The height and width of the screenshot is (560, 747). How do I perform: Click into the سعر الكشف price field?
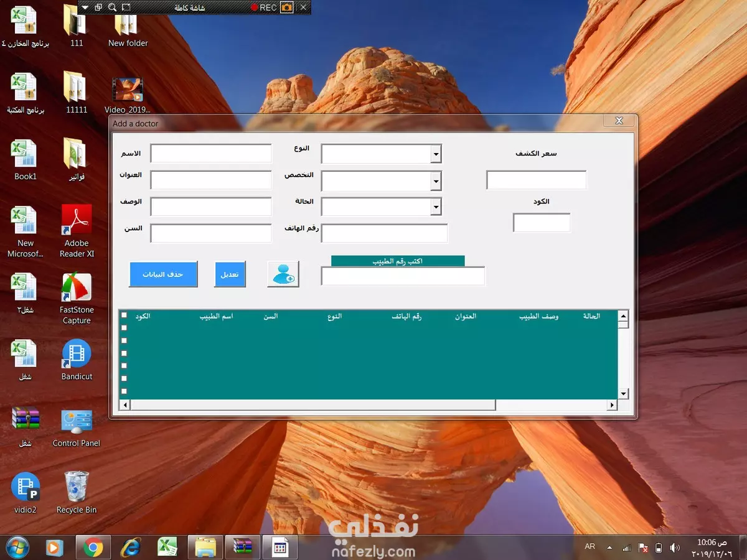pyautogui.click(x=536, y=180)
